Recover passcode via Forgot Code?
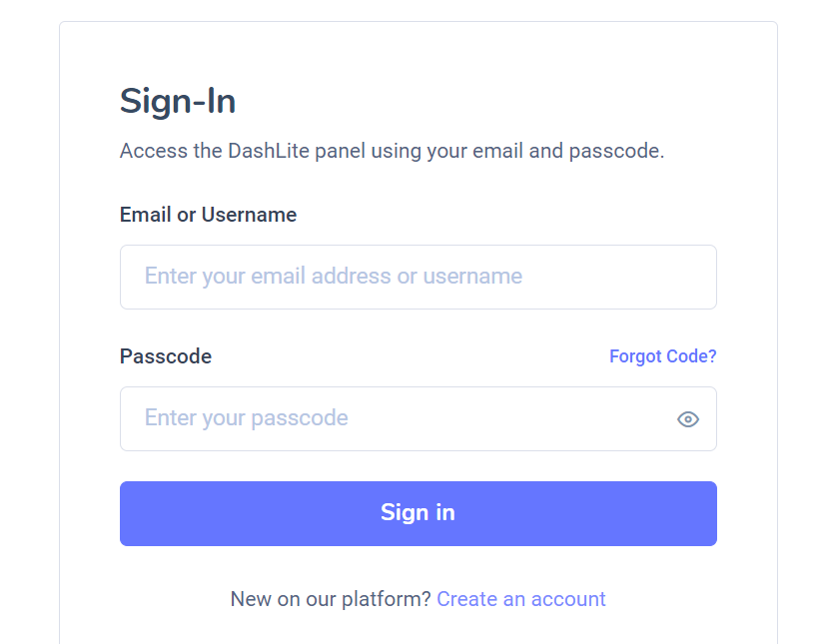The image size is (825, 644). click(x=662, y=356)
